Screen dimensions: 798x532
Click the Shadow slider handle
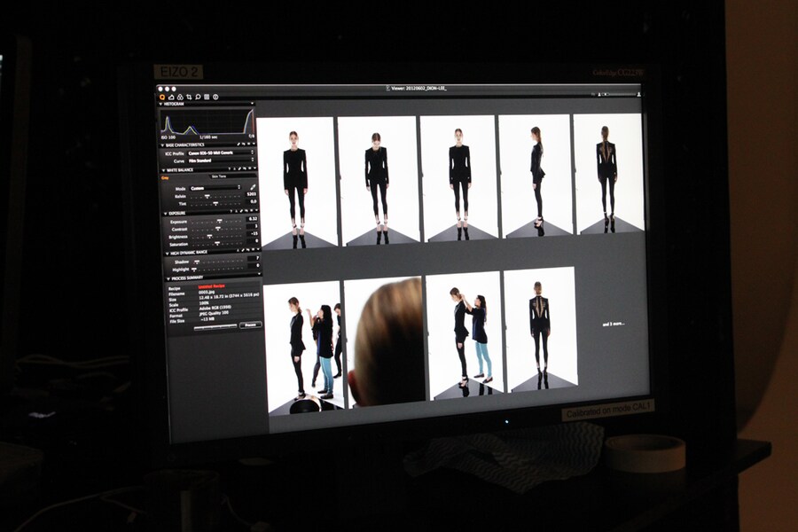(x=197, y=262)
